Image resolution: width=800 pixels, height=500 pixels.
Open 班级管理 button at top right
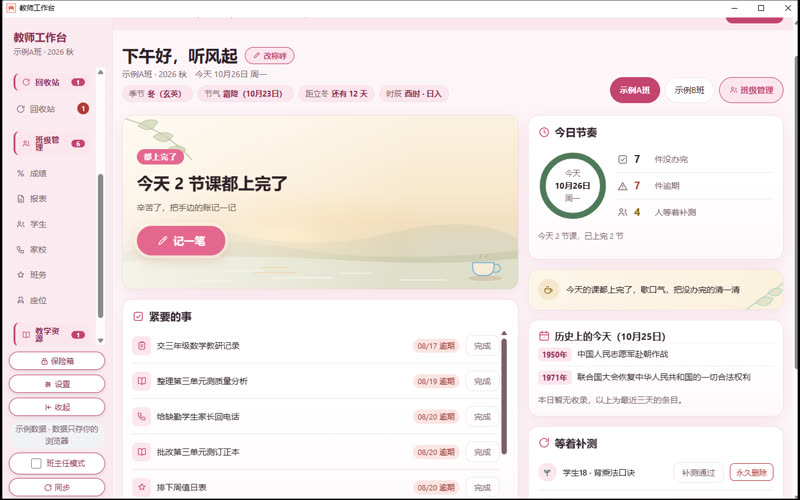(751, 90)
